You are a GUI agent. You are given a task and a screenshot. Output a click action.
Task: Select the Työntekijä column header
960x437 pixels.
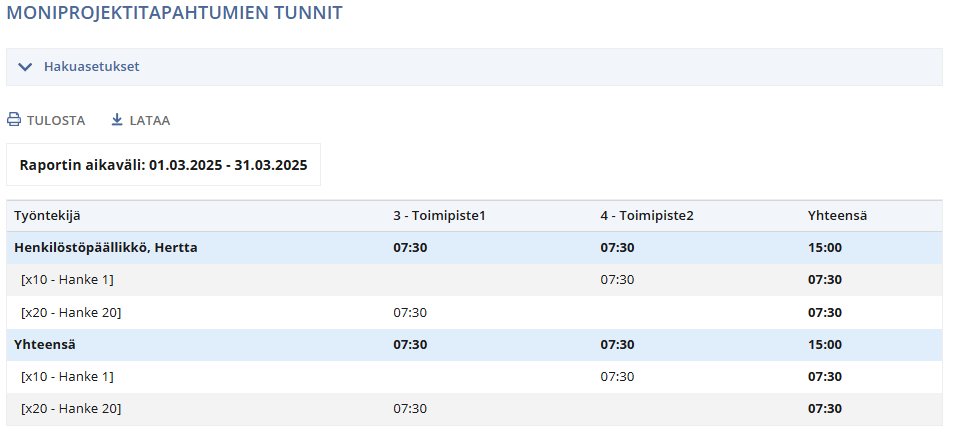click(x=47, y=215)
